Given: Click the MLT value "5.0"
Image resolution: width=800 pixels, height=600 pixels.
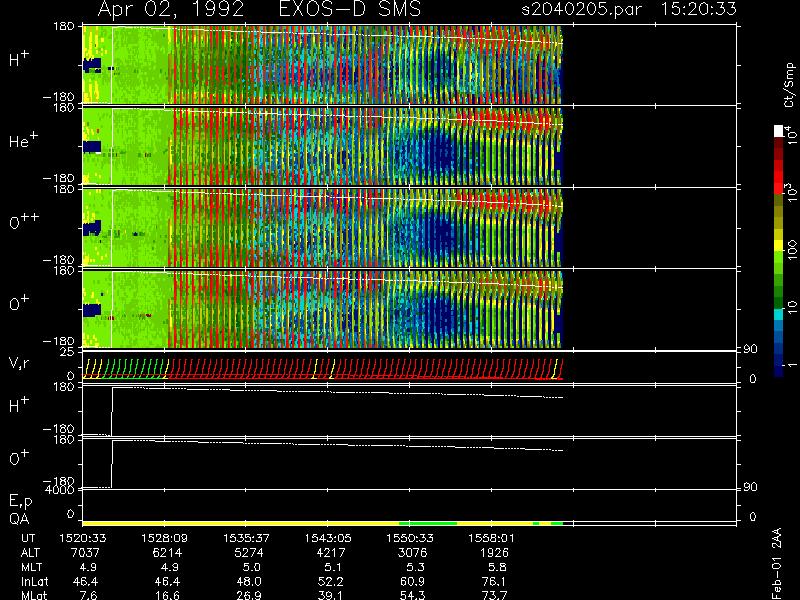Looking at the screenshot, I should [x=251, y=567].
